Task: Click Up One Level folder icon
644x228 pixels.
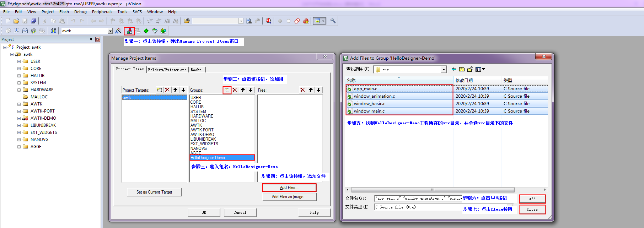Action: [x=462, y=69]
